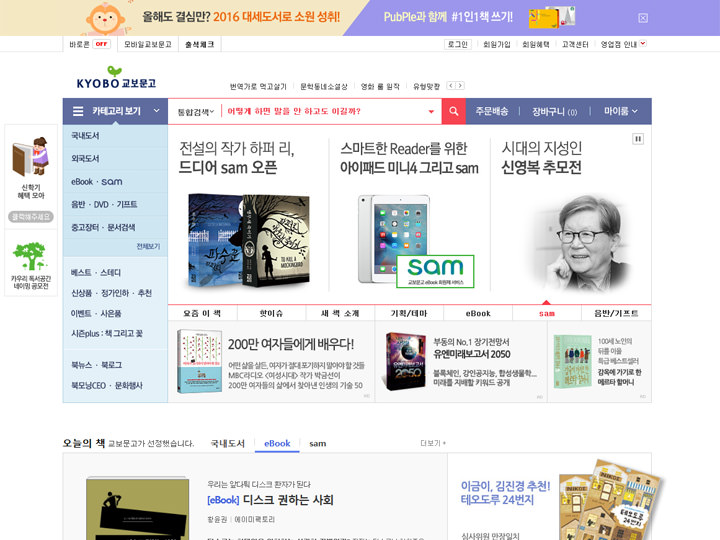Open the green 감옥에 가기로 한 book cover
720x540 pixels.
(572, 361)
